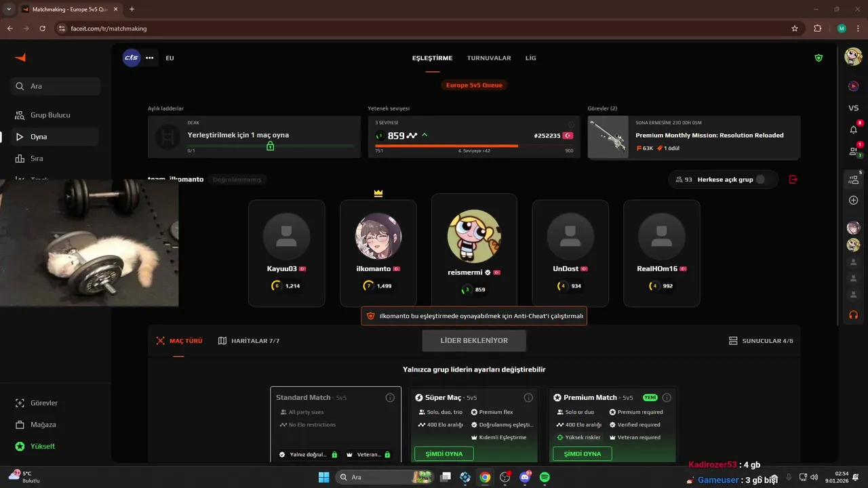Open RealHOm16's player card
The width and height of the screenshot is (868, 488).
(662, 253)
